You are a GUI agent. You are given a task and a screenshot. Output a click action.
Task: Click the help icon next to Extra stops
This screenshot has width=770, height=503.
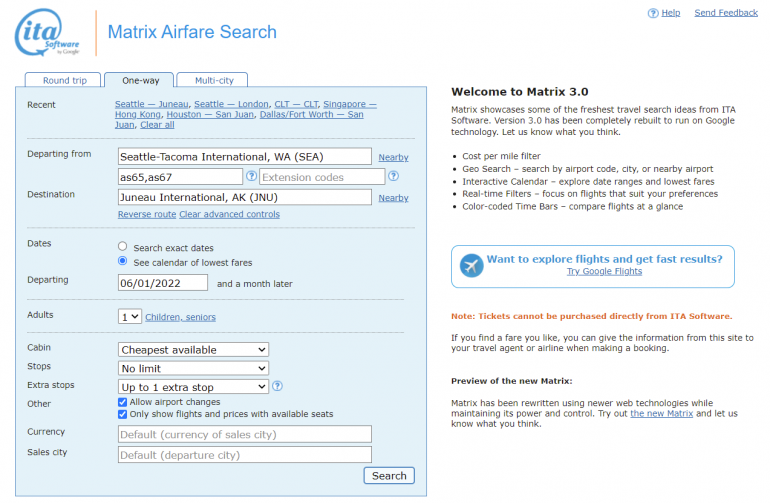tap(277, 386)
